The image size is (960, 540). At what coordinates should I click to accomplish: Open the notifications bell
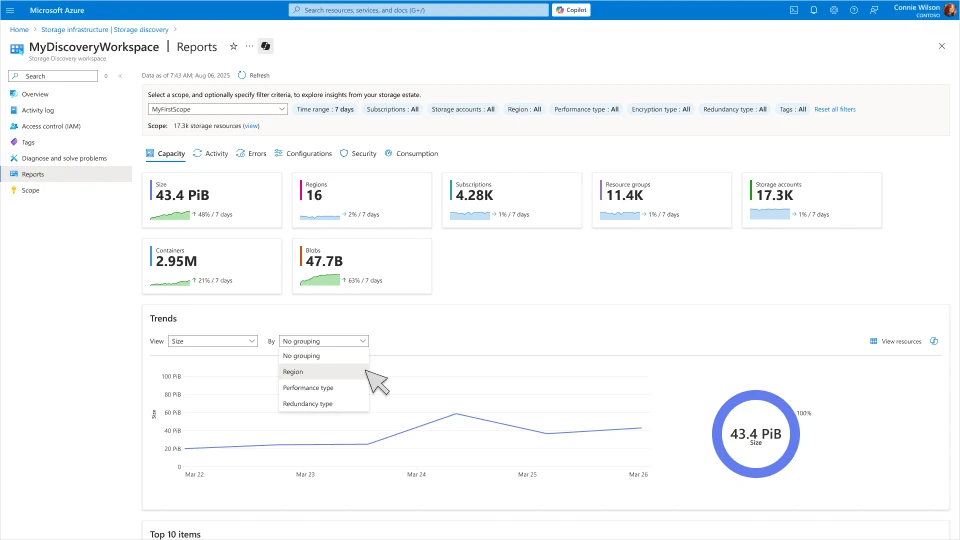tap(813, 10)
